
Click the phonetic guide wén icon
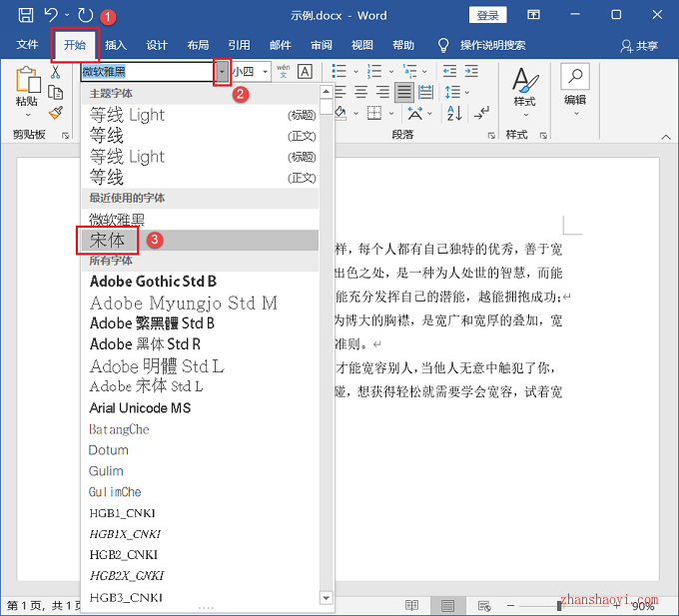pyautogui.click(x=284, y=72)
